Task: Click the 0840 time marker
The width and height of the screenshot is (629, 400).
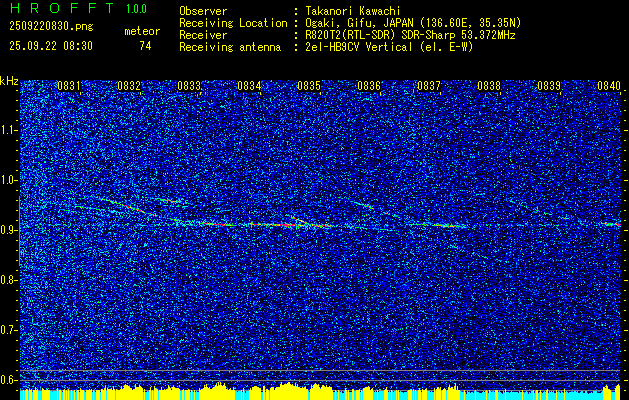Action: (609, 86)
